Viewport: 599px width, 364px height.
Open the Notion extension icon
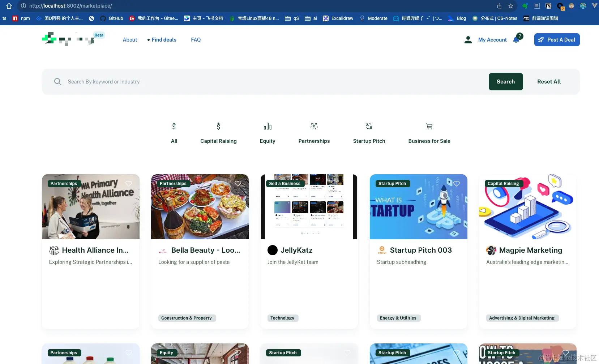point(548,6)
